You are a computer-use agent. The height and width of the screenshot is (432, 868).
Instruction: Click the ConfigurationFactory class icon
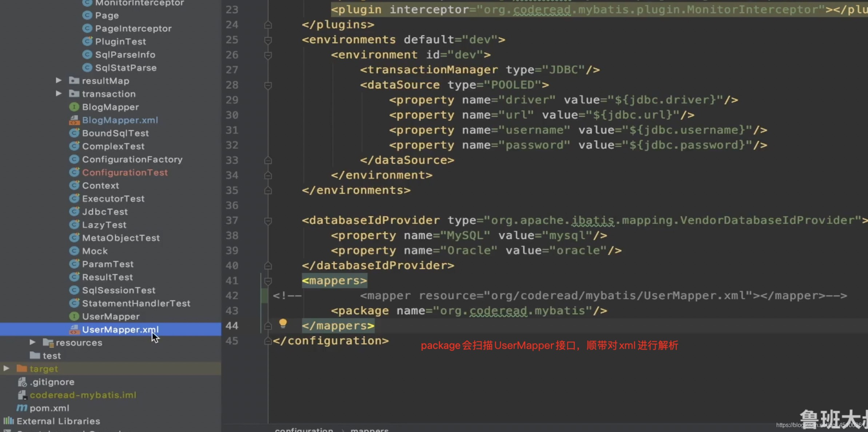coord(74,159)
